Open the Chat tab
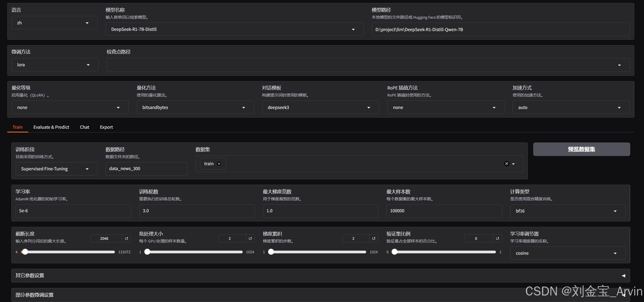Screen dimensions: 644x302 [x=84, y=127]
